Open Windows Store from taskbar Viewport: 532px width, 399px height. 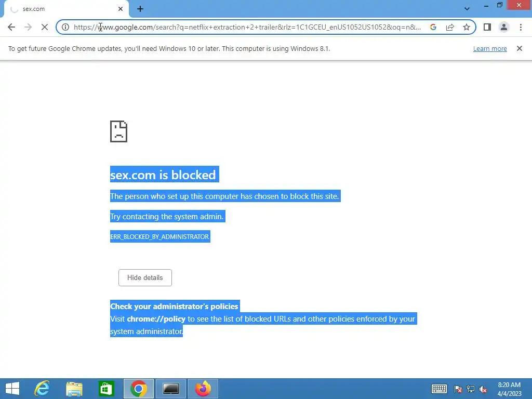click(106, 389)
